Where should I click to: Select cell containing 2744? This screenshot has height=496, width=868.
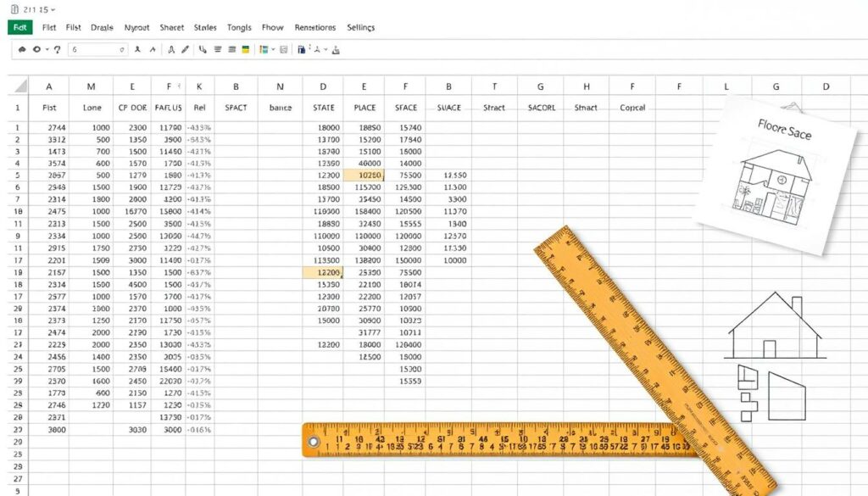[x=48, y=127]
